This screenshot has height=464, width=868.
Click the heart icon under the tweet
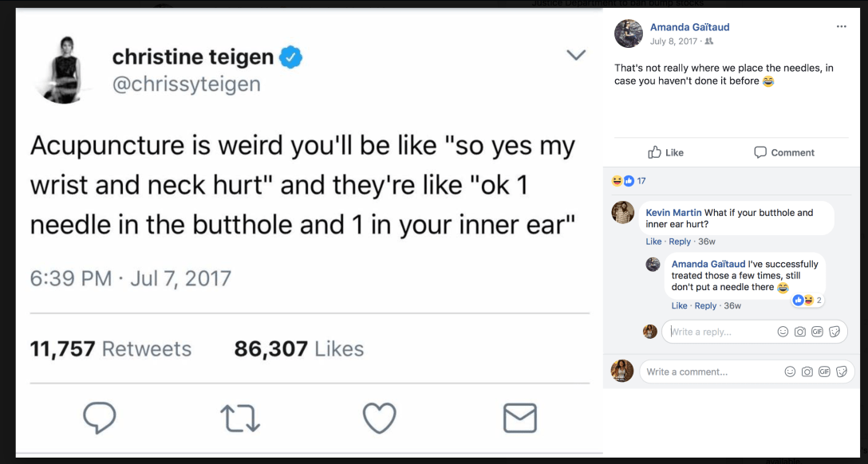click(379, 417)
